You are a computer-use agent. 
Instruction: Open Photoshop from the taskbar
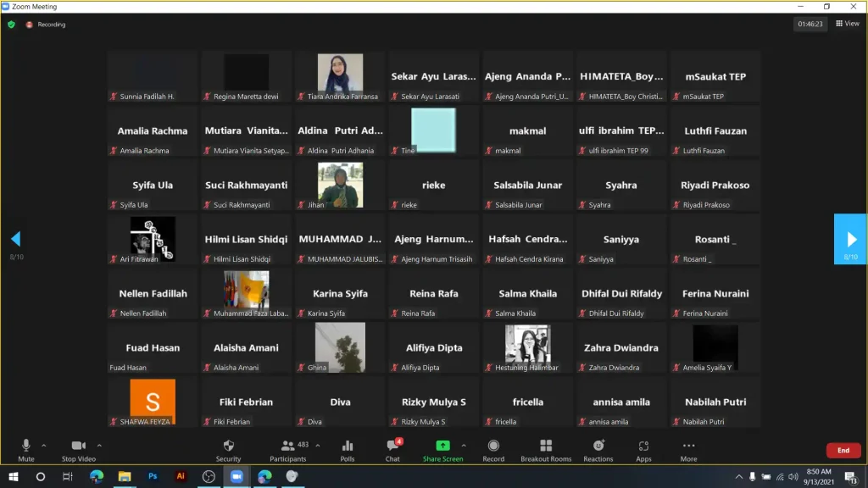[153, 476]
